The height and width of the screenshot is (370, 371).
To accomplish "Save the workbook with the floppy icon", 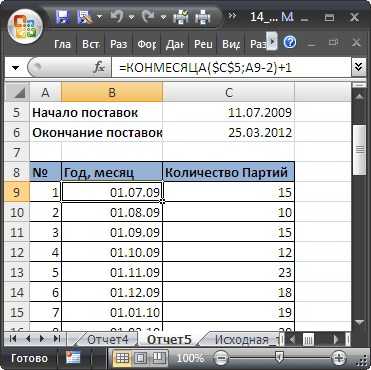I will (x=62, y=16).
